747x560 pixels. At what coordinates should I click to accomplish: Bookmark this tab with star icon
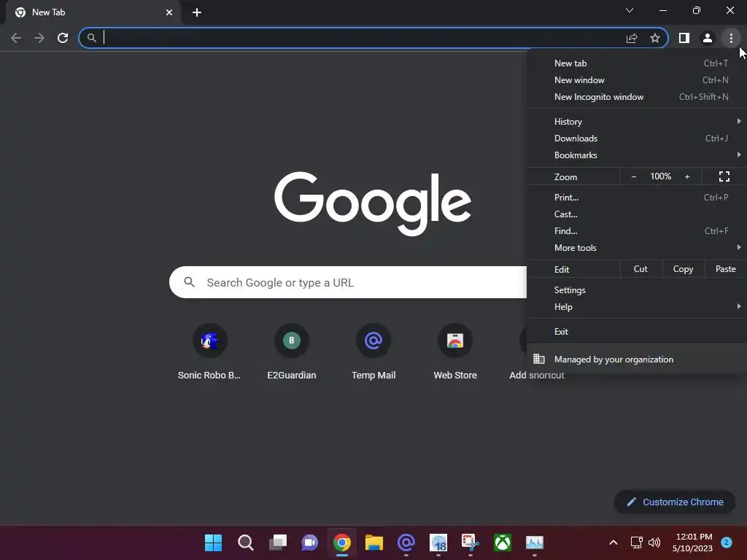click(x=655, y=38)
